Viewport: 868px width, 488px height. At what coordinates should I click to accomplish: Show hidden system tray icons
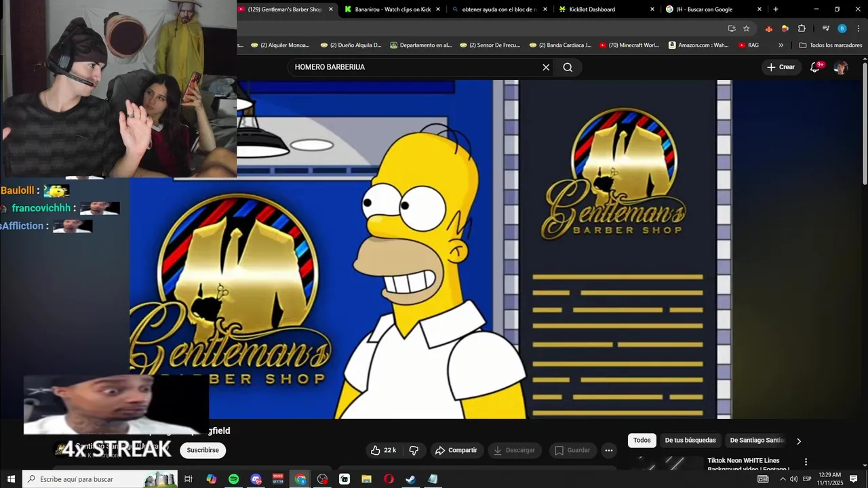[783, 479]
